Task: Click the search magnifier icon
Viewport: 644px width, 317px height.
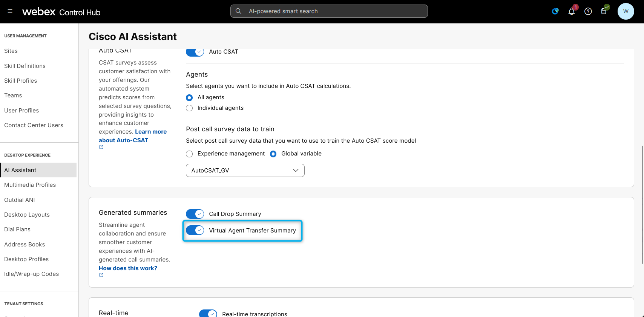Action: tap(238, 11)
